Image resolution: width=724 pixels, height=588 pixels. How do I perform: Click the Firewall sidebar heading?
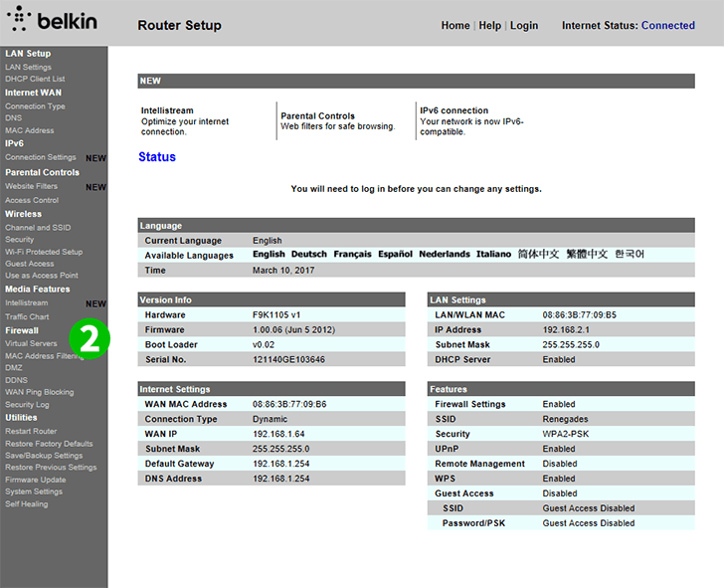[x=22, y=330]
